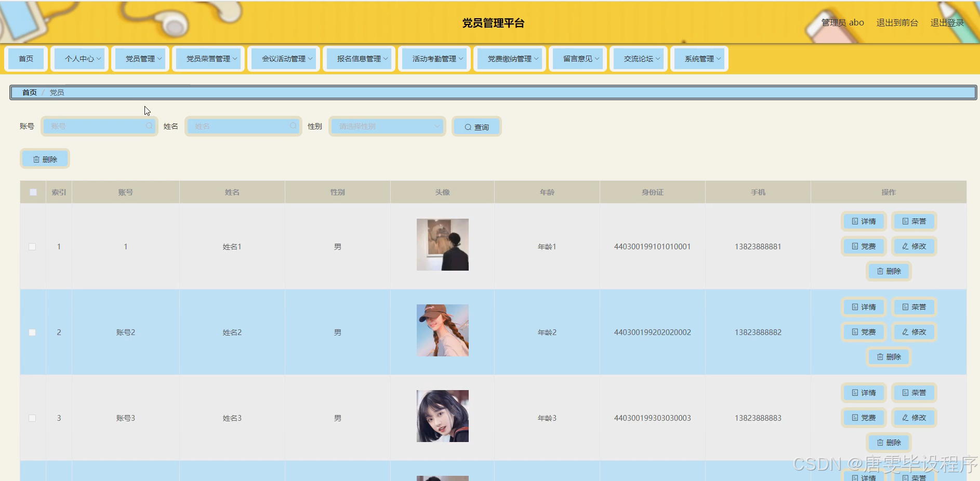Click 修改 for row 姓名3

(913, 418)
